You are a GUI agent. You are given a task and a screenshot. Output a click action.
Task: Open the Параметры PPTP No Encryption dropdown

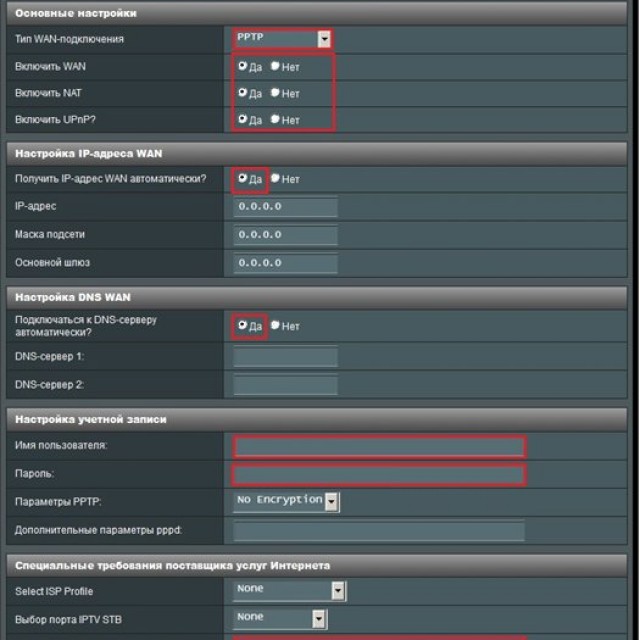pos(286,502)
